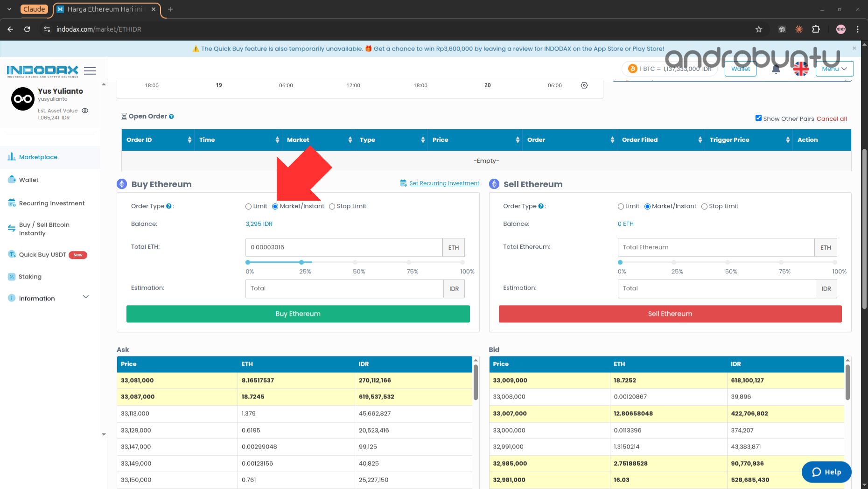This screenshot has width=868, height=489.
Task: Expand the Information sidebar section
Action: coord(85,297)
